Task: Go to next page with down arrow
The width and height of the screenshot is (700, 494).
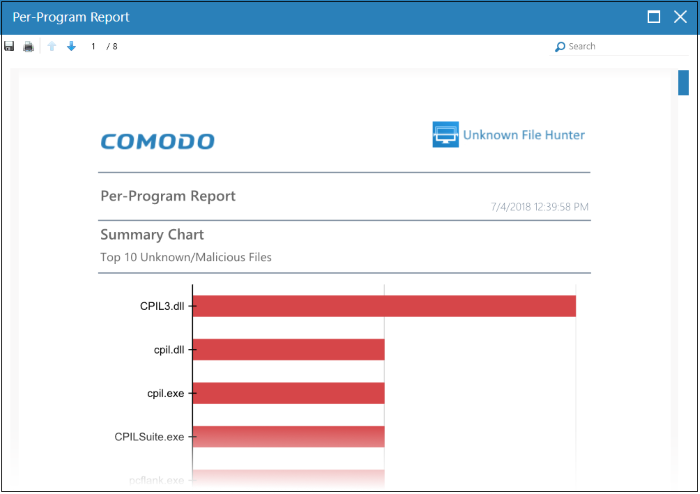Action: [x=71, y=46]
